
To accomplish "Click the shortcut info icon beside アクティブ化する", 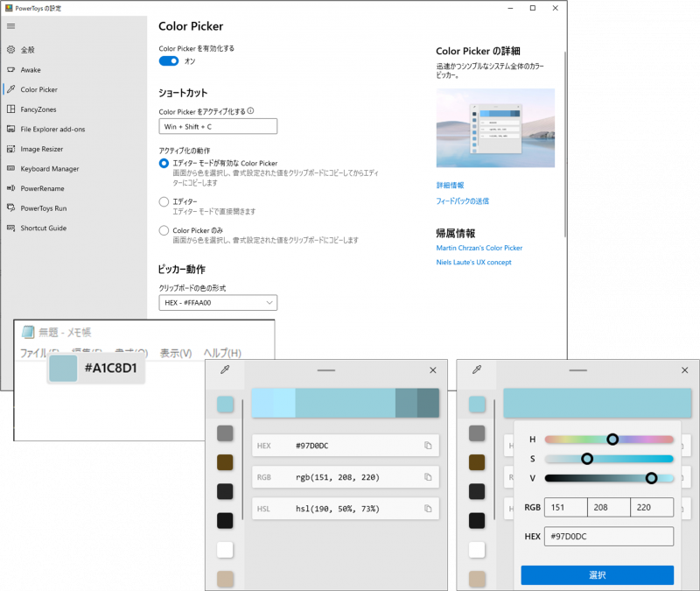I will pos(250,111).
